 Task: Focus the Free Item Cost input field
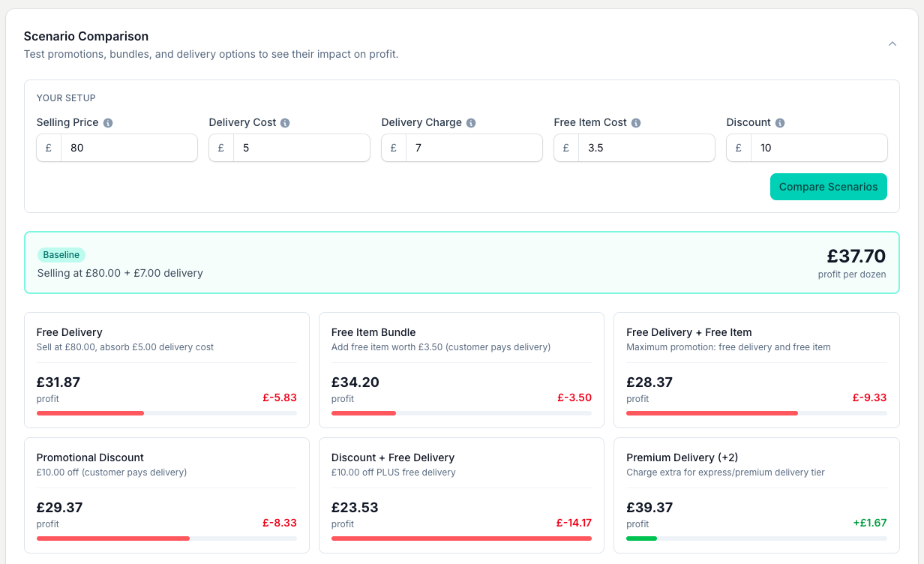click(646, 148)
